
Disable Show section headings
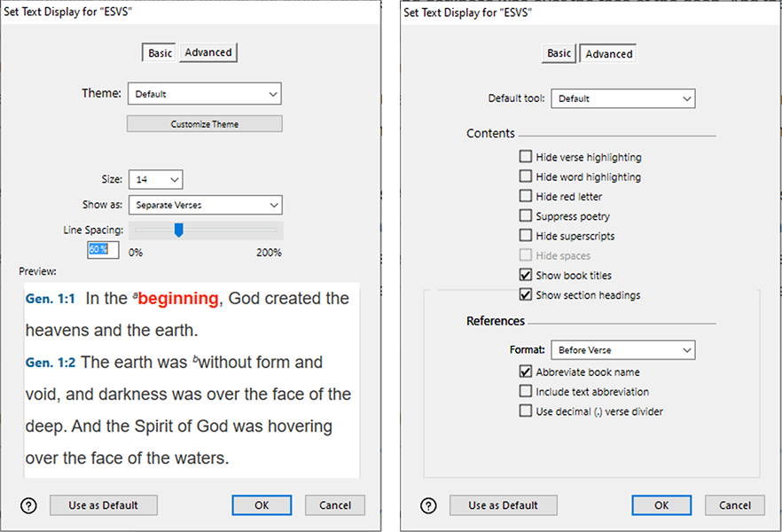tap(526, 295)
